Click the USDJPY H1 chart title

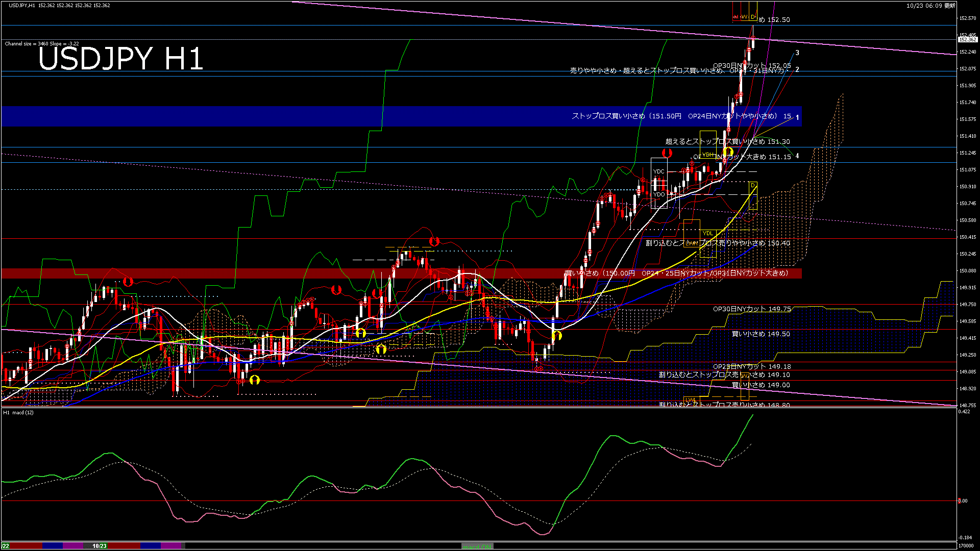click(x=121, y=59)
